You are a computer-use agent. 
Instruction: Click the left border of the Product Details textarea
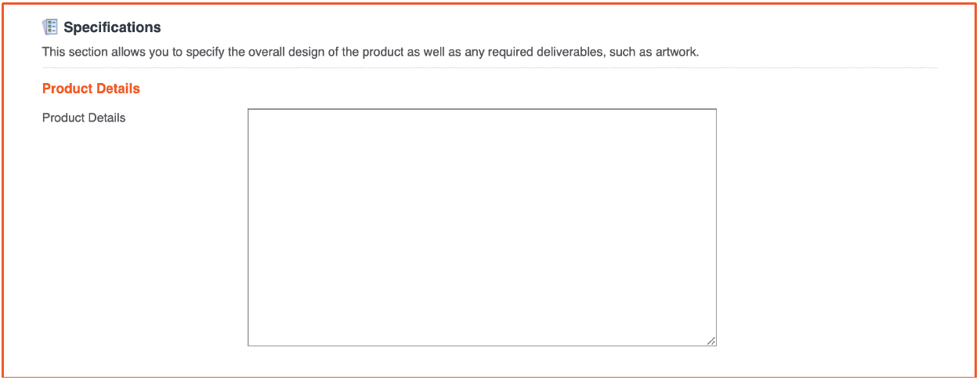coord(248,227)
